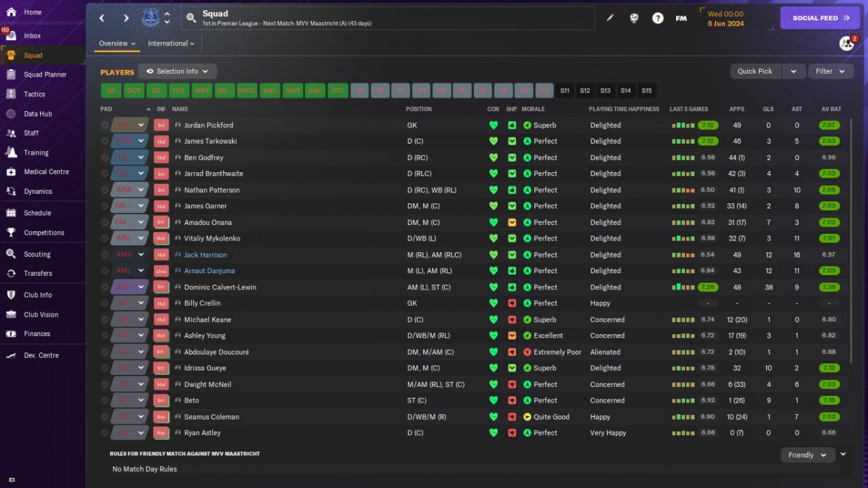
Task: Toggle the selection circle for Amadou Onana
Action: click(x=104, y=222)
